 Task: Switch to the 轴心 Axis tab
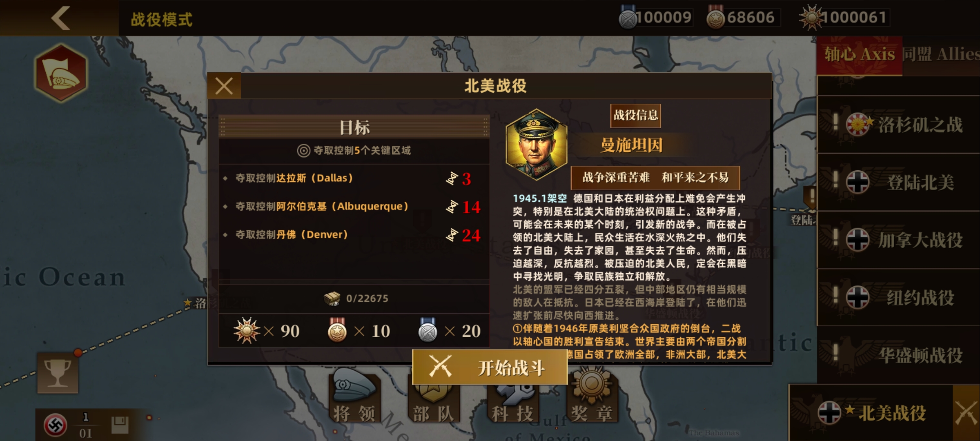point(860,54)
